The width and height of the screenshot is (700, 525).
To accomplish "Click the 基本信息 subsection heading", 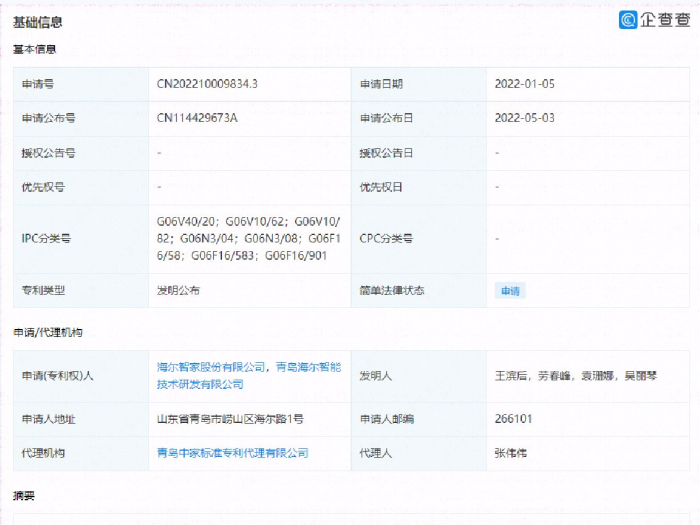I will tap(34, 50).
